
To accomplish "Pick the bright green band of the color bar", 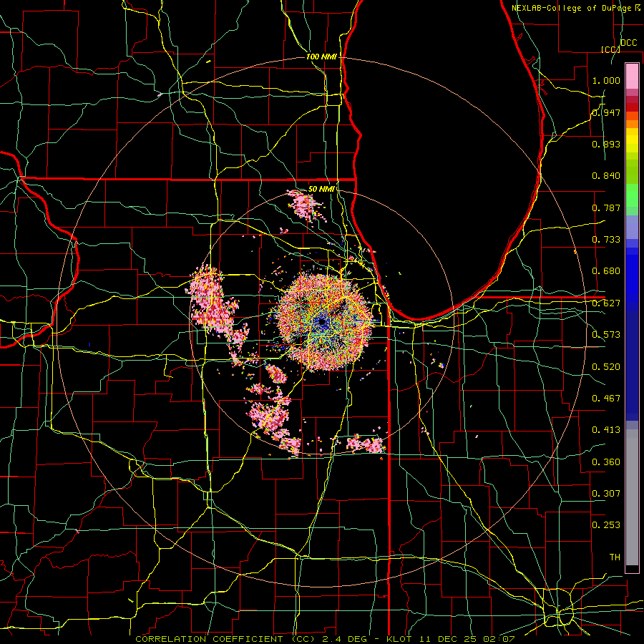I will 632,195.
